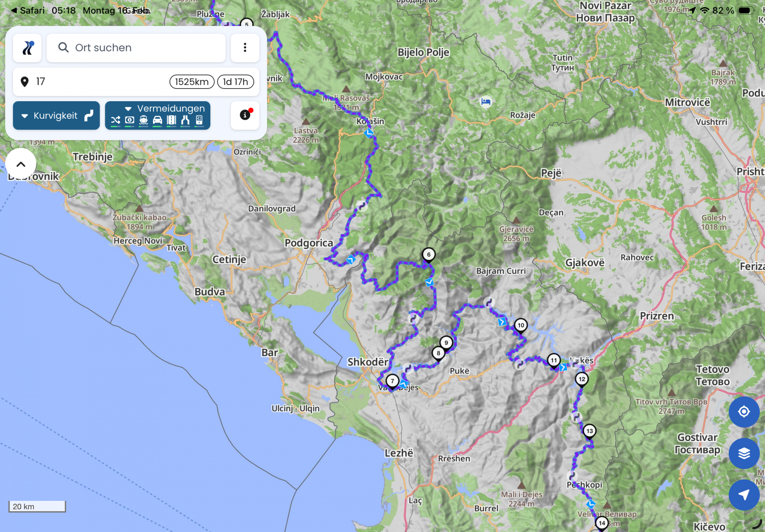The width and height of the screenshot is (765, 532).
Task: Click the 1525km distance badge
Action: [192, 82]
